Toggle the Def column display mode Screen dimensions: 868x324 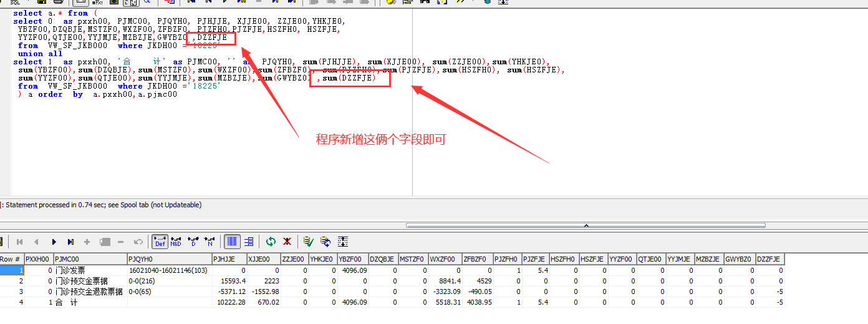coord(160,242)
